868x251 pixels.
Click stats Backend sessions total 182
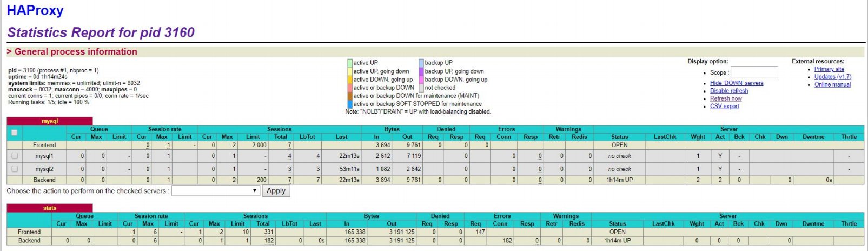[269, 241]
